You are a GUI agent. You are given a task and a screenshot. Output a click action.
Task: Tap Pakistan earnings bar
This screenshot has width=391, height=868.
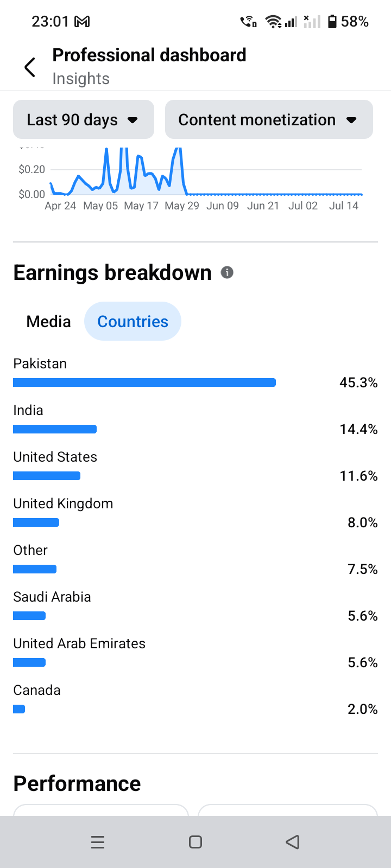tap(144, 382)
